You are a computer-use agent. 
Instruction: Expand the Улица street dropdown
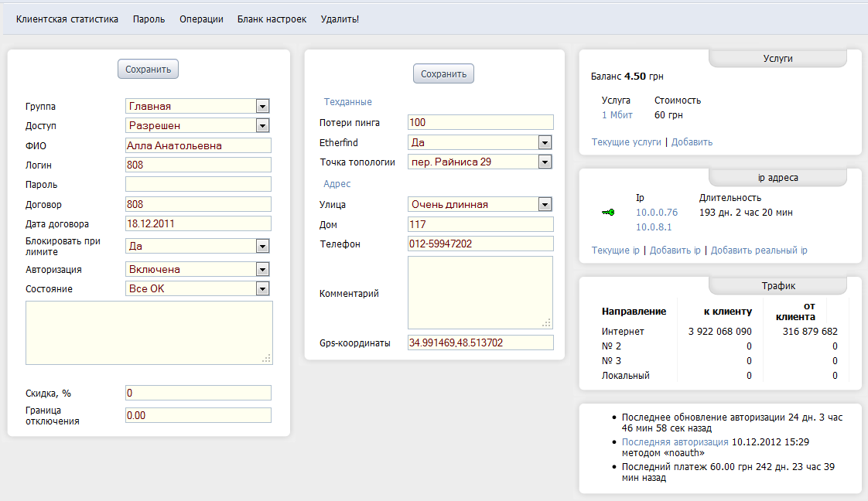pyautogui.click(x=545, y=204)
